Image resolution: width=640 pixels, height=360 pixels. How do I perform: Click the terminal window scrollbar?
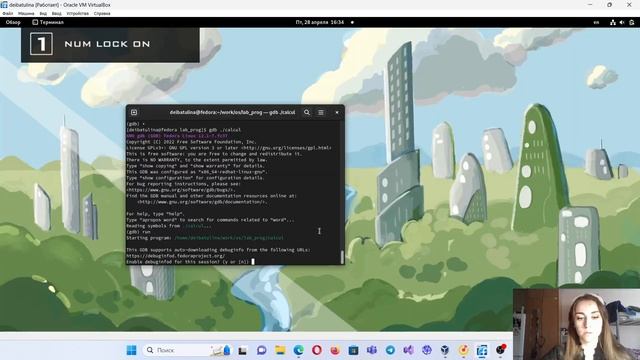point(342,257)
